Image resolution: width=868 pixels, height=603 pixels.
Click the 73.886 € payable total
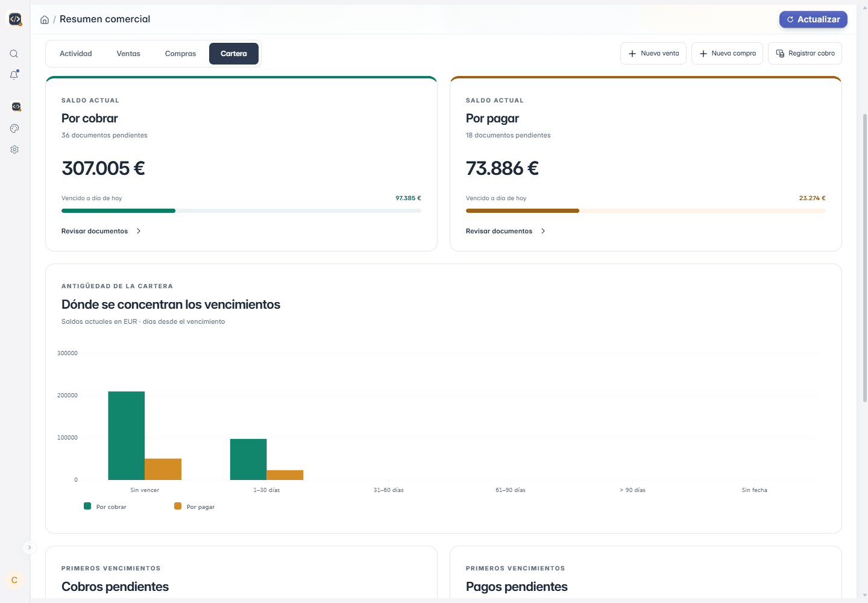point(502,168)
